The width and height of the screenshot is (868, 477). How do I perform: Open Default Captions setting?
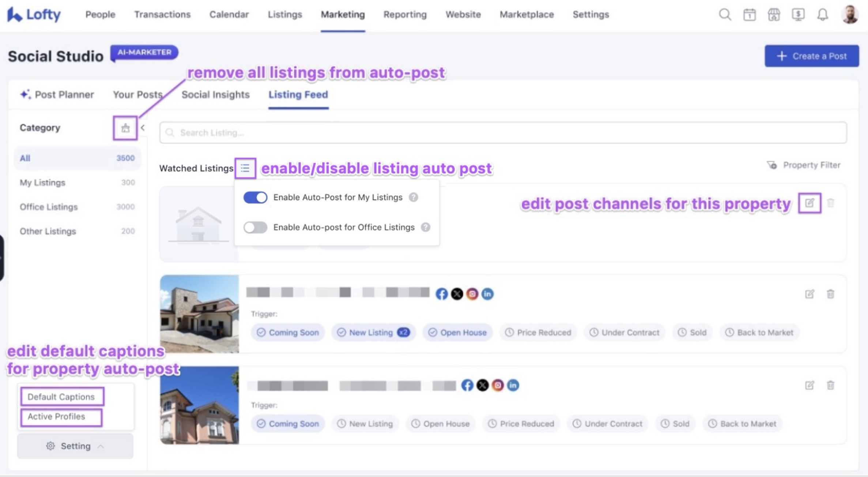pyautogui.click(x=62, y=397)
